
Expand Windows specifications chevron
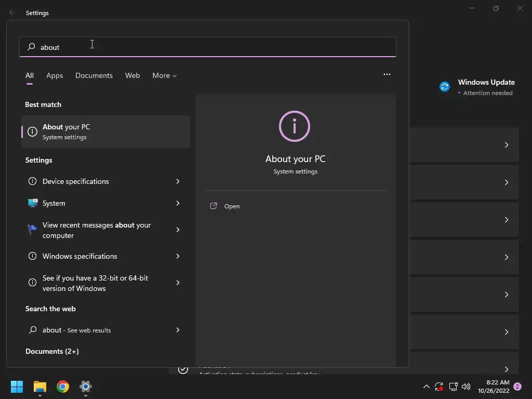coord(178,256)
